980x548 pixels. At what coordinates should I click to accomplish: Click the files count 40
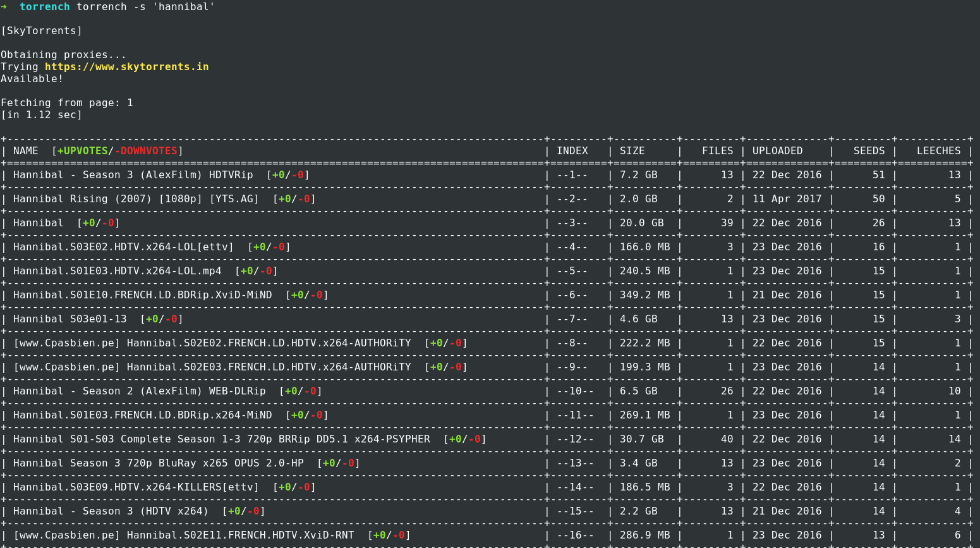point(727,439)
